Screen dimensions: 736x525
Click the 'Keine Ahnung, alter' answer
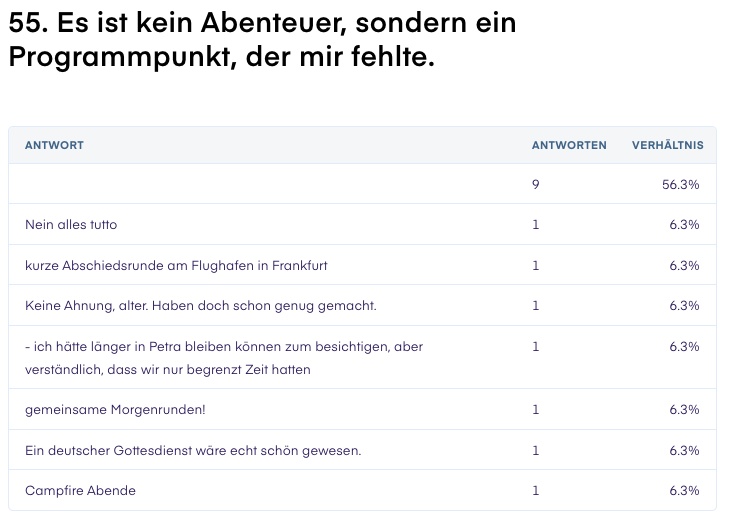coord(200,306)
